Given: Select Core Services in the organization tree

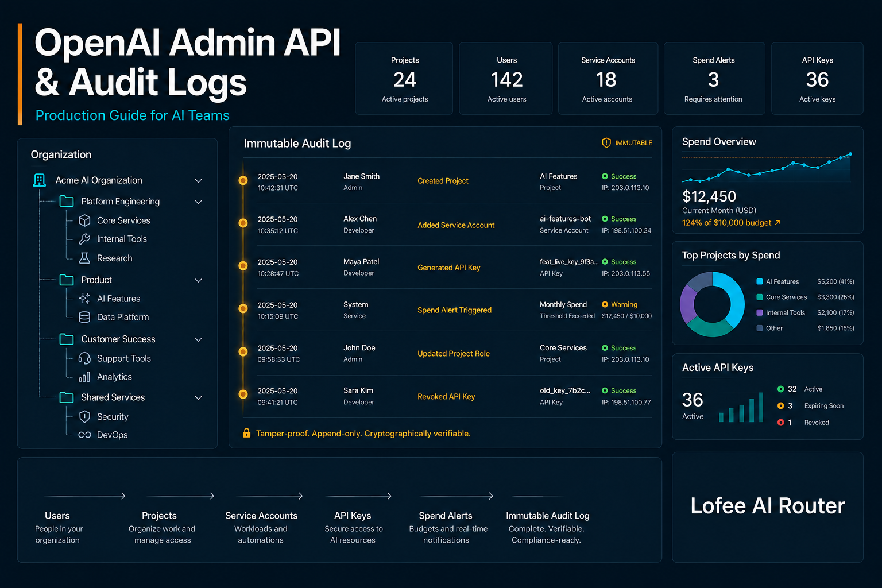Looking at the screenshot, I should 123,220.
